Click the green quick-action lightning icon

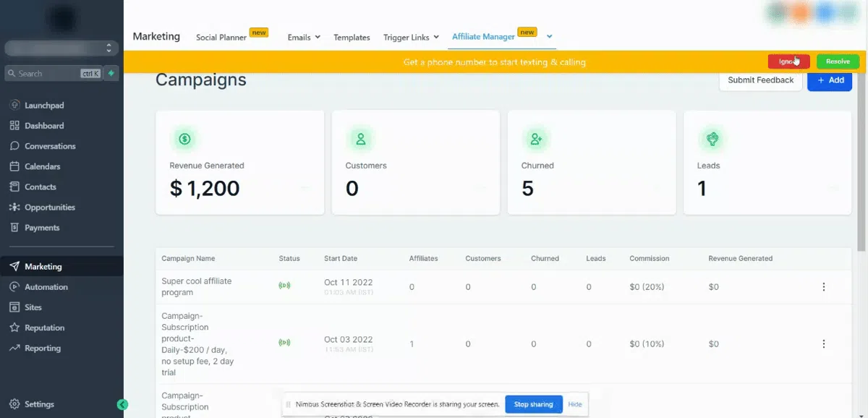(111, 73)
